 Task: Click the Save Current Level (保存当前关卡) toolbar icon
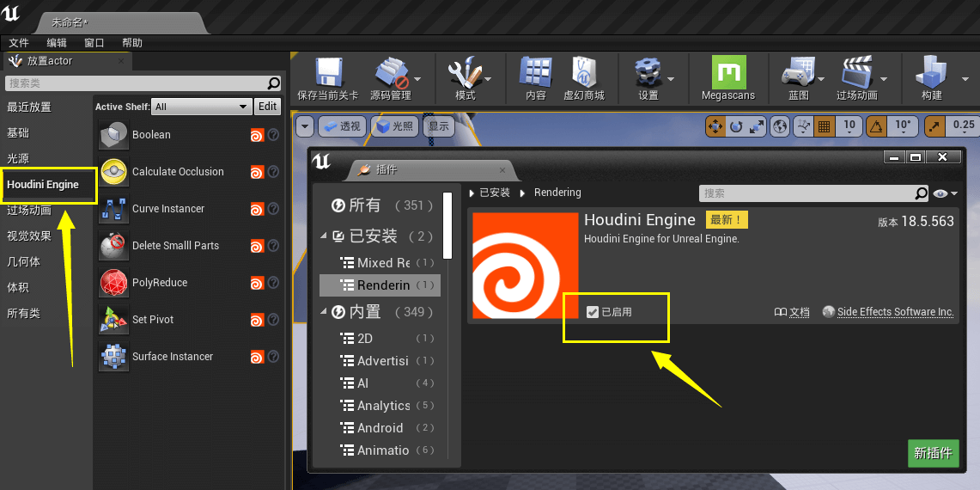click(x=327, y=72)
